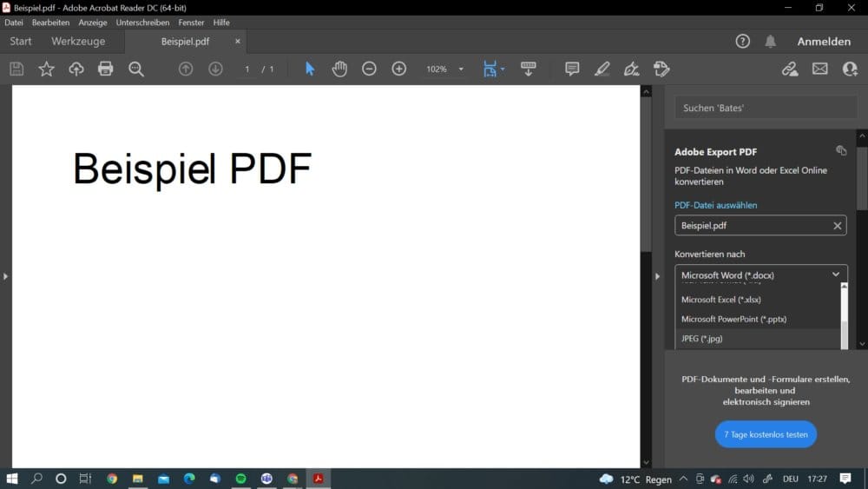Open the Windows action center icon
The height and width of the screenshot is (489, 868).
(845, 479)
